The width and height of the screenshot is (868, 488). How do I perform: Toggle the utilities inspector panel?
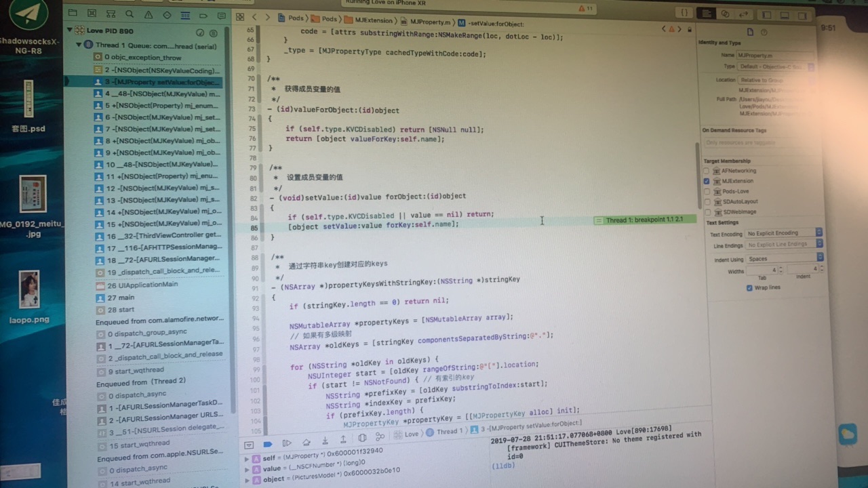point(801,15)
